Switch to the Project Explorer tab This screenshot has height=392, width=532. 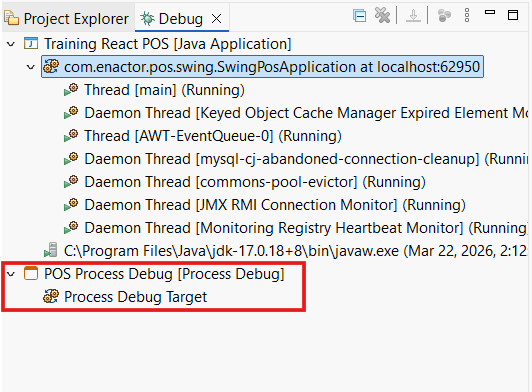(67, 19)
